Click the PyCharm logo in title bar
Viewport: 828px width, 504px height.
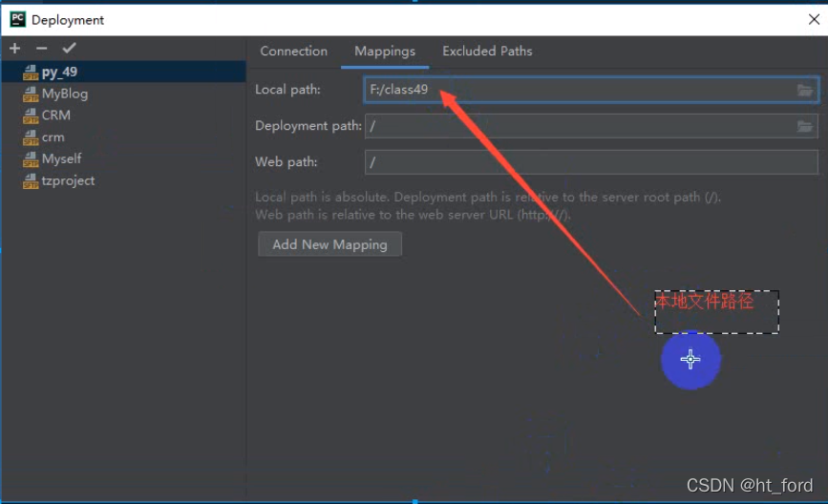[17, 19]
